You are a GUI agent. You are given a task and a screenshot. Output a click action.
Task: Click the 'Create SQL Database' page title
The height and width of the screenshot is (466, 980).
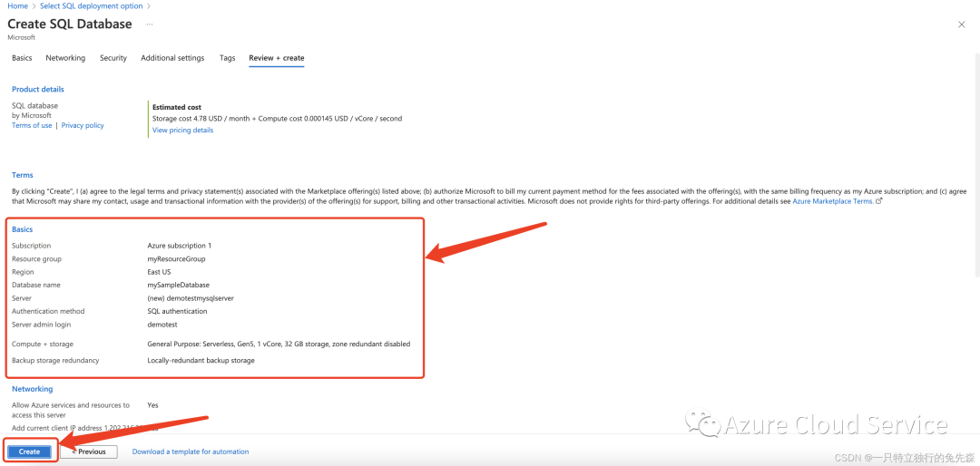70,24
